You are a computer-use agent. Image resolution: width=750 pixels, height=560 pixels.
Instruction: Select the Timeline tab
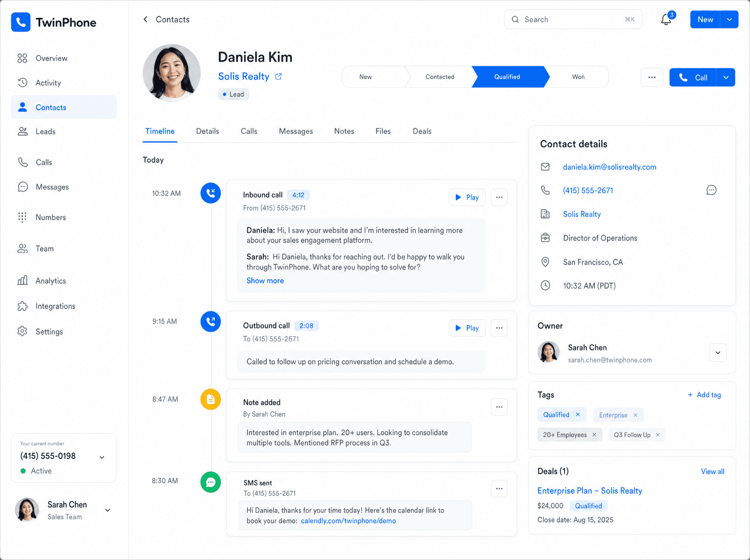click(x=160, y=131)
